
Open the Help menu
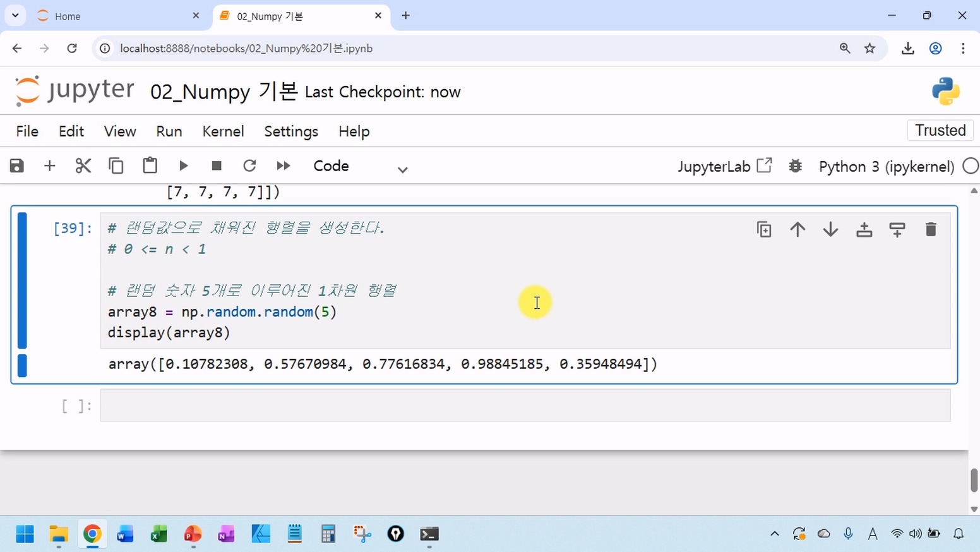tap(354, 131)
